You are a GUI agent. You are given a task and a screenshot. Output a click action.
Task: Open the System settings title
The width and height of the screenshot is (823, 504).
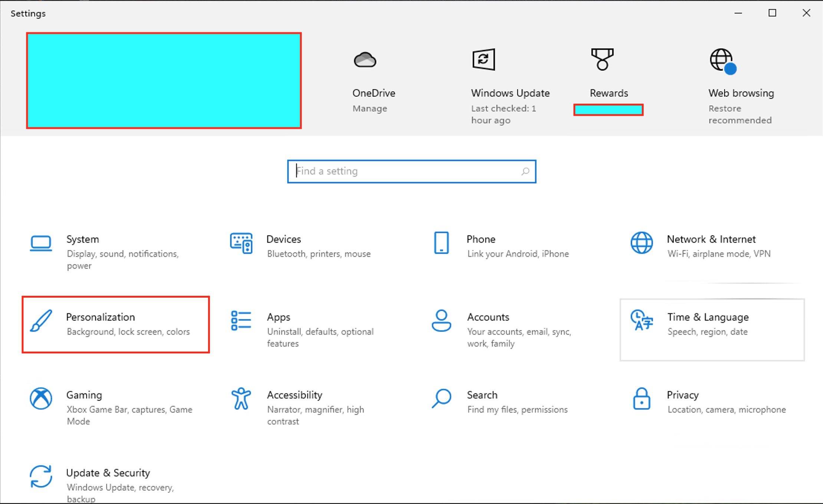coord(83,239)
